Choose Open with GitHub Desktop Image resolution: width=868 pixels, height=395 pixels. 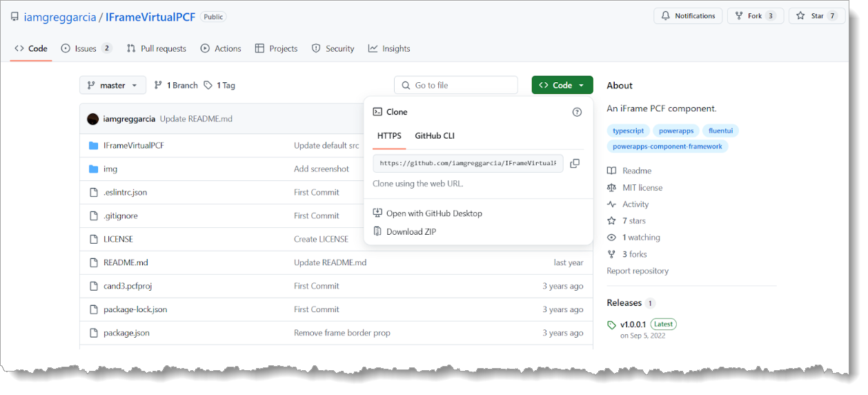427,213
